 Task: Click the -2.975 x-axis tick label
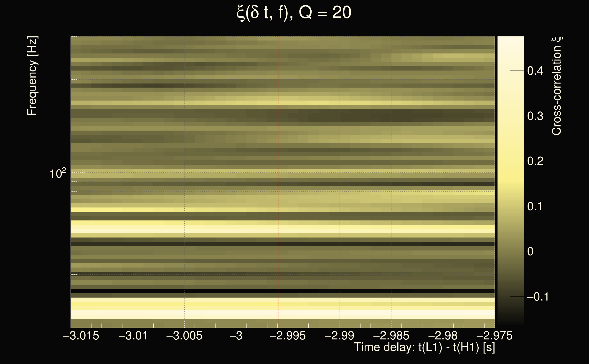(x=494, y=336)
